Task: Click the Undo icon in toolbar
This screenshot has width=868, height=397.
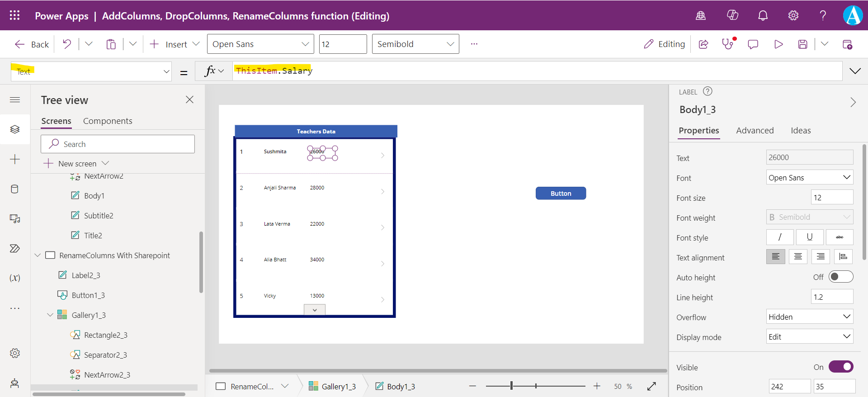Action: pyautogui.click(x=67, y=44)
